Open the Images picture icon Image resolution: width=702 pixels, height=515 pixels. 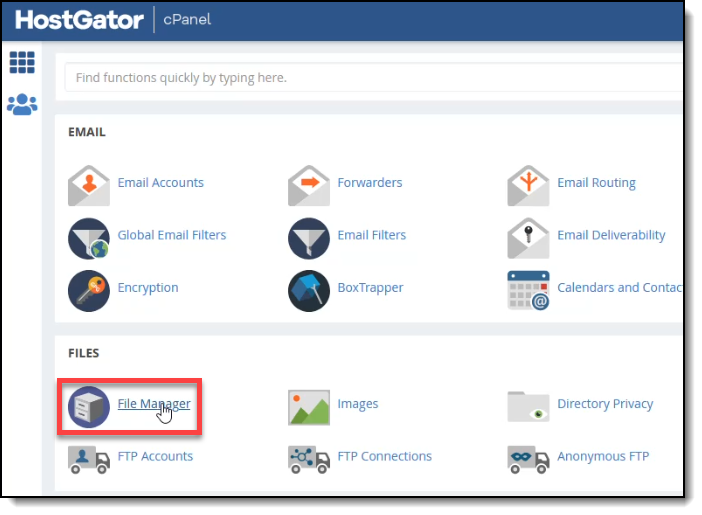309,406
